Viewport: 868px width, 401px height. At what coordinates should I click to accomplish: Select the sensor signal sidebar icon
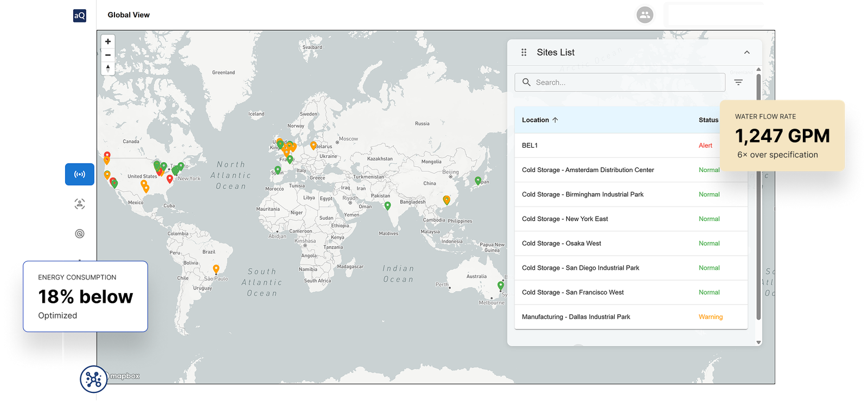80,175
